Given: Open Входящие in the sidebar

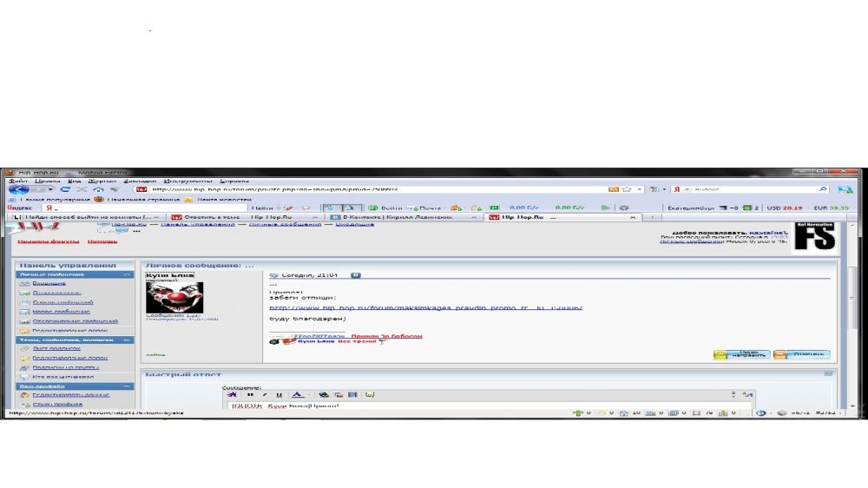Looking at the screenshot, I should [x=49, y=284].
